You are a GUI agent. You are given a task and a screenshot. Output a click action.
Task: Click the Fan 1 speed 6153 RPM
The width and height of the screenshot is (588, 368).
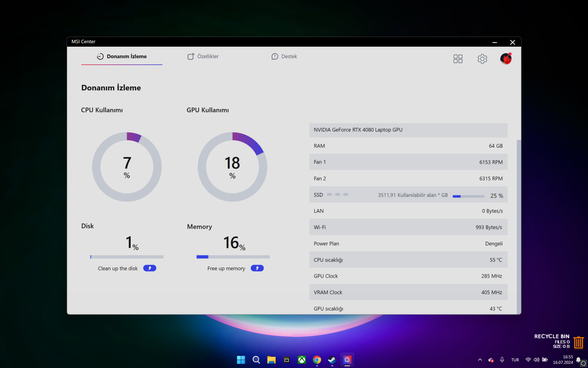(x=491, y=162)
